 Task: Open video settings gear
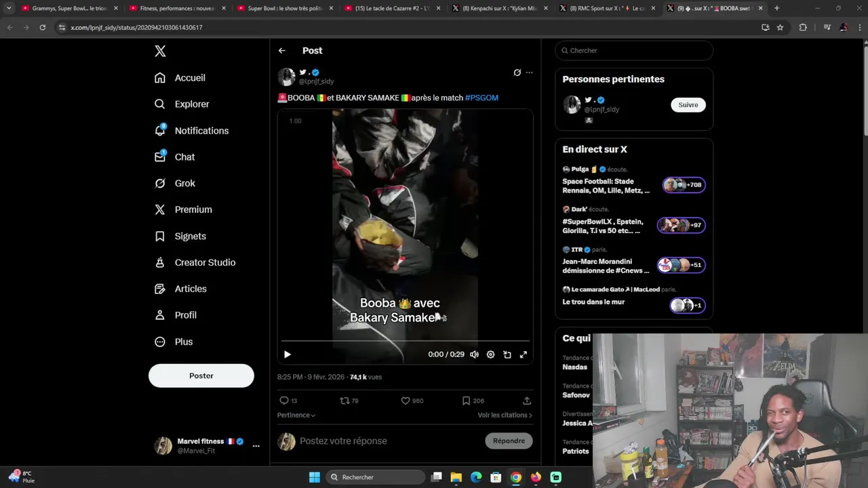[490, 354]
